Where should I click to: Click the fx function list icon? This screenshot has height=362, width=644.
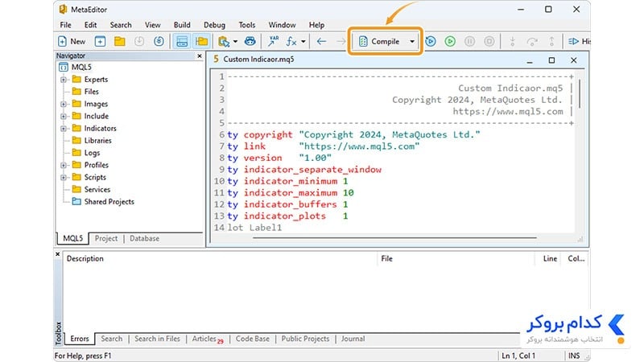coord(291,42)
